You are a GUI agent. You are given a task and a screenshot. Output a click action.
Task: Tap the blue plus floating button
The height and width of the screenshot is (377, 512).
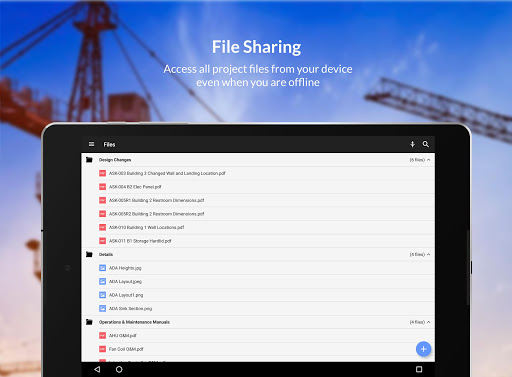[423, 349]
